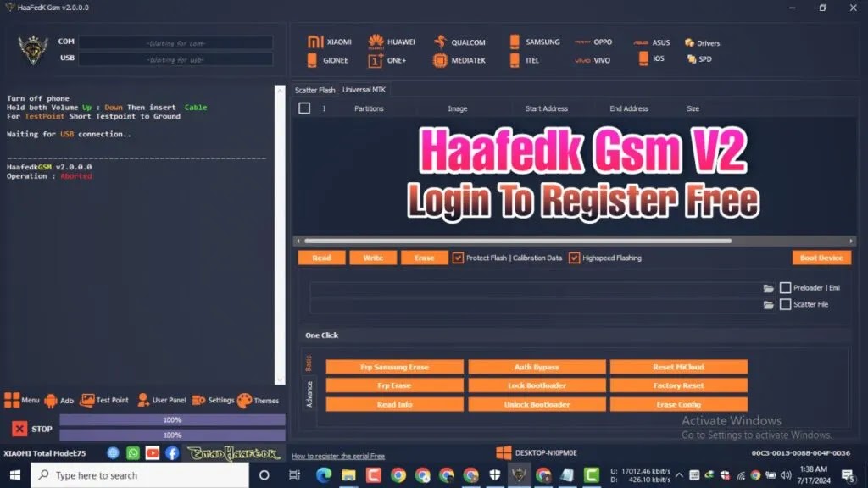868x488 pixels.
Task: Show the Test Point viewer
Action: (104, 400)
